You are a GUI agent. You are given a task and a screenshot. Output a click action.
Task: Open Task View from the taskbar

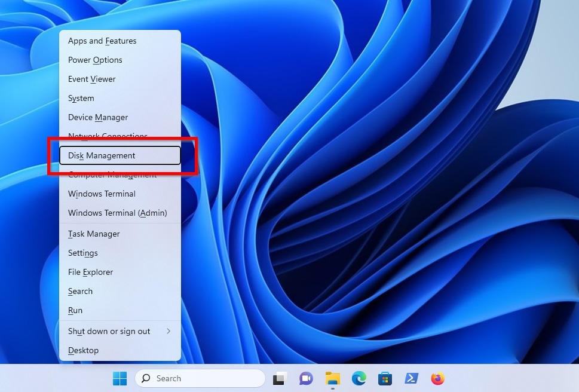[279, 378]
